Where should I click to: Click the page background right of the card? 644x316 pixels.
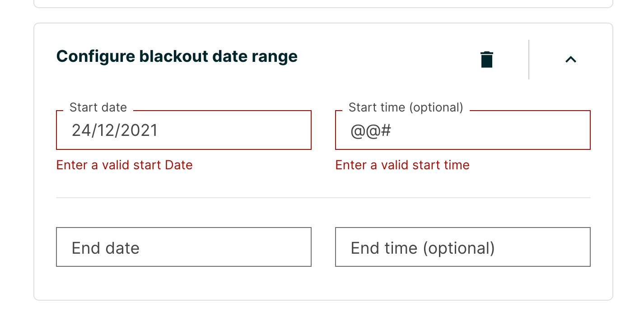[629, 158]
